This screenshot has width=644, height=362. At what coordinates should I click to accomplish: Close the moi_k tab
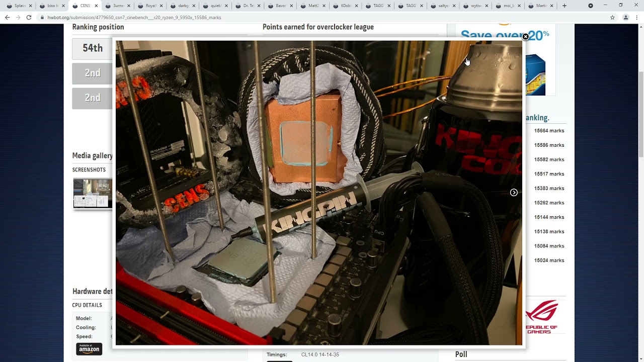click(x=519, y=6)
